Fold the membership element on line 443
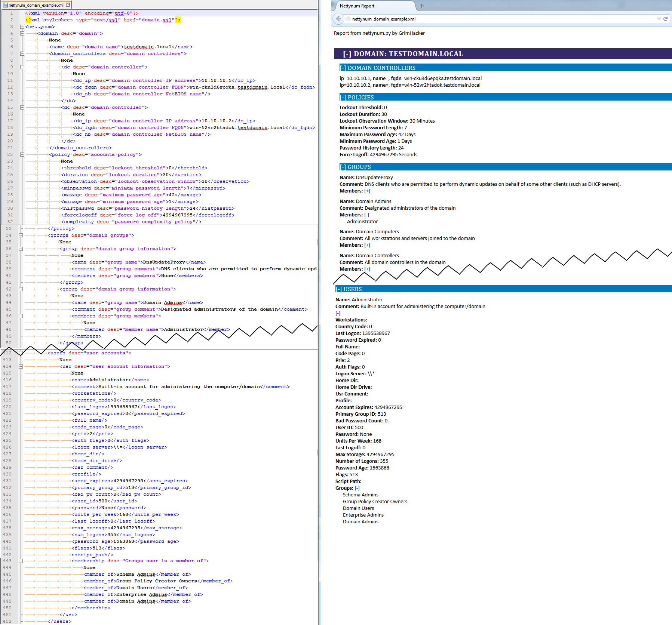This screenshot has height=625, width=672. point(21,561)
